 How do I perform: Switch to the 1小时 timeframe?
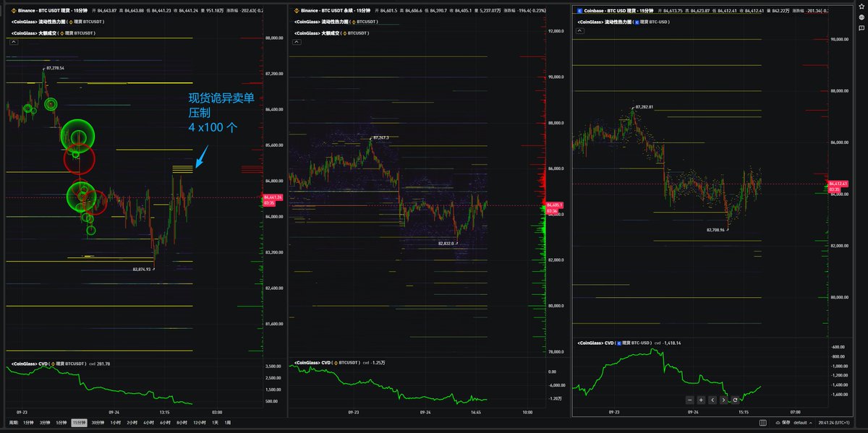[115, 422]
